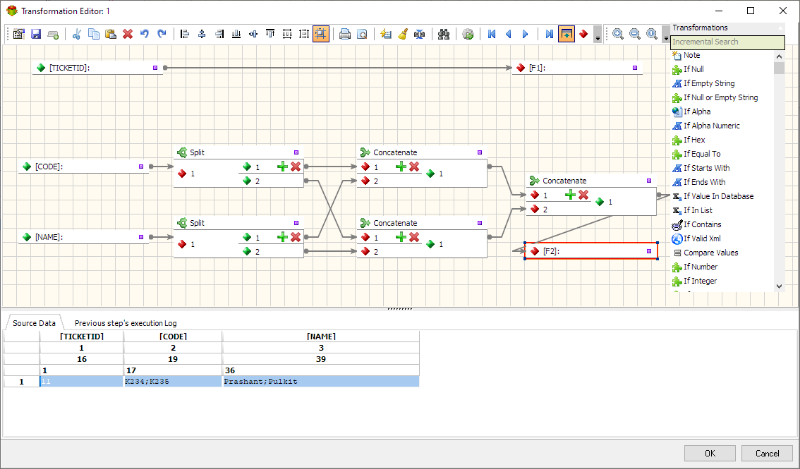Screen dimensions: 800x469
Task: Select If Contains transformation
Action: pos(702,224)
